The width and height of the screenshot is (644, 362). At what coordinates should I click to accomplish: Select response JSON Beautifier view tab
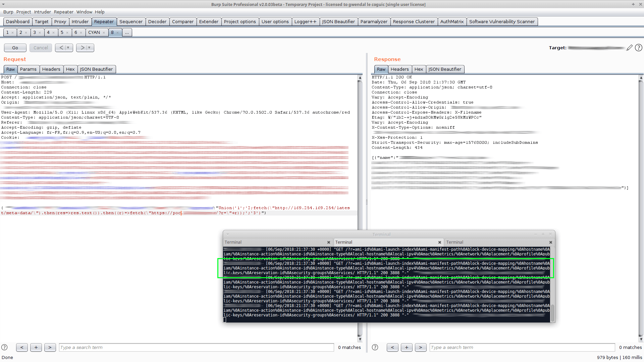445,69
